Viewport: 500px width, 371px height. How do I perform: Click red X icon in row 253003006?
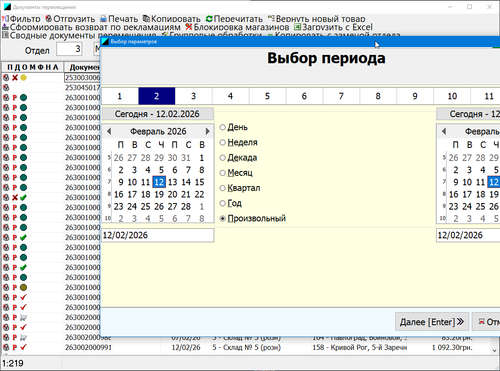(15, 78)
